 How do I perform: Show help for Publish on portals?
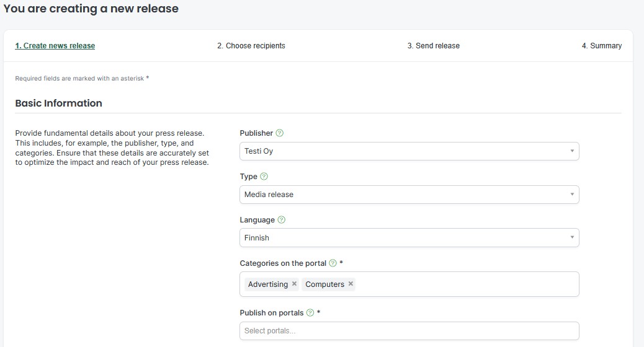310,312
